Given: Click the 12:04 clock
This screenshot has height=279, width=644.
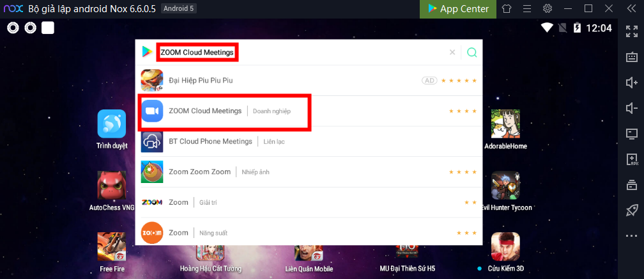Looking at the screenshot, I should tap(599, 28).
